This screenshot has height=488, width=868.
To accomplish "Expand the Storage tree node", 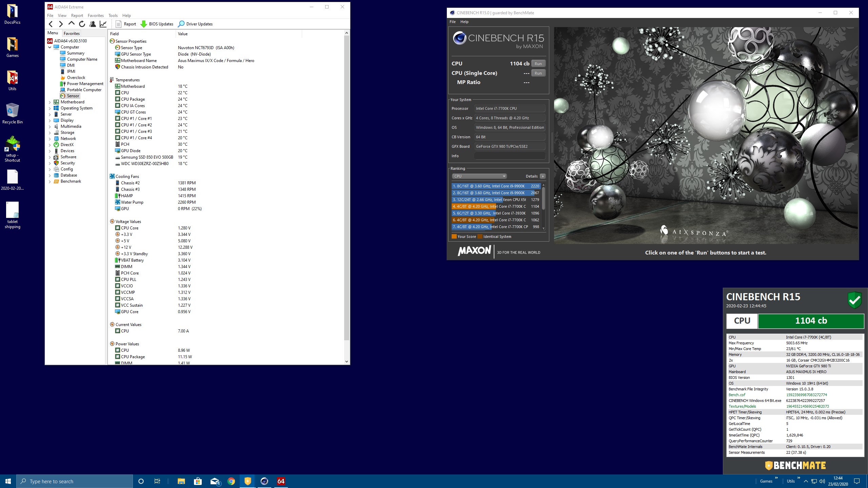I will 50,133.
